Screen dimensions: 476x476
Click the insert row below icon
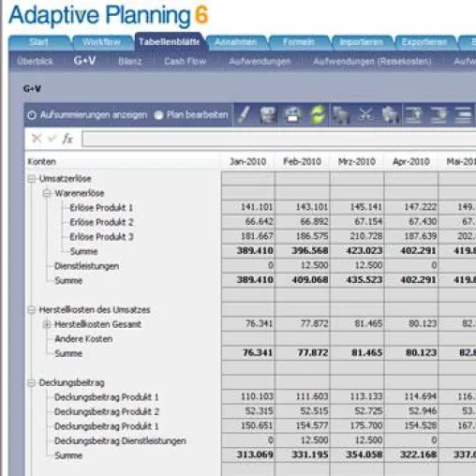[x=439, y=115]
